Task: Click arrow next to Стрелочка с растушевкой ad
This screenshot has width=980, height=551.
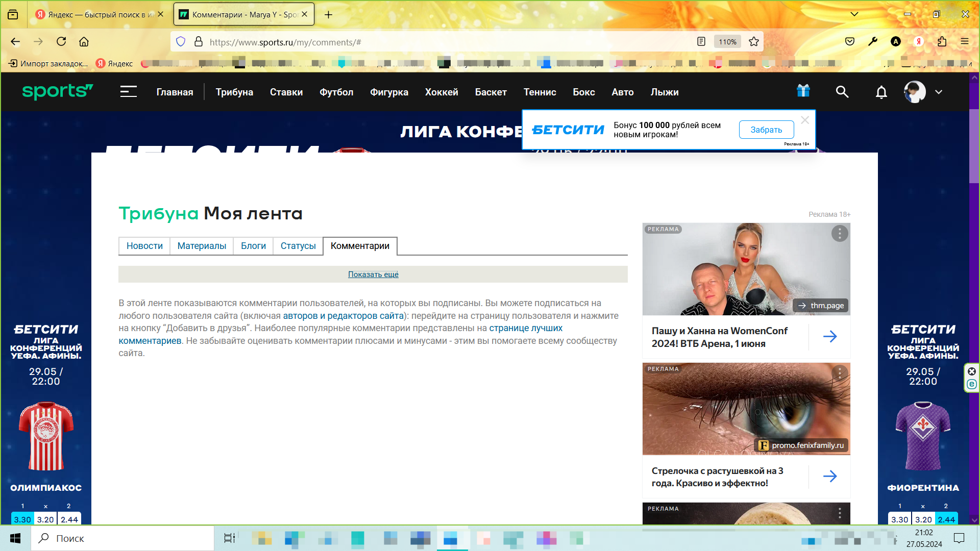Action: point(830,476)
